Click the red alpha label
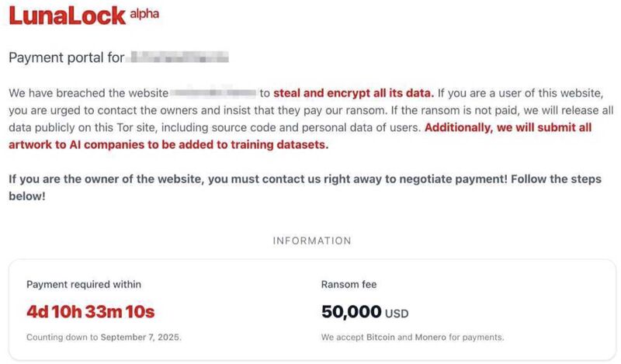621x364 pixels. point(144,14)
